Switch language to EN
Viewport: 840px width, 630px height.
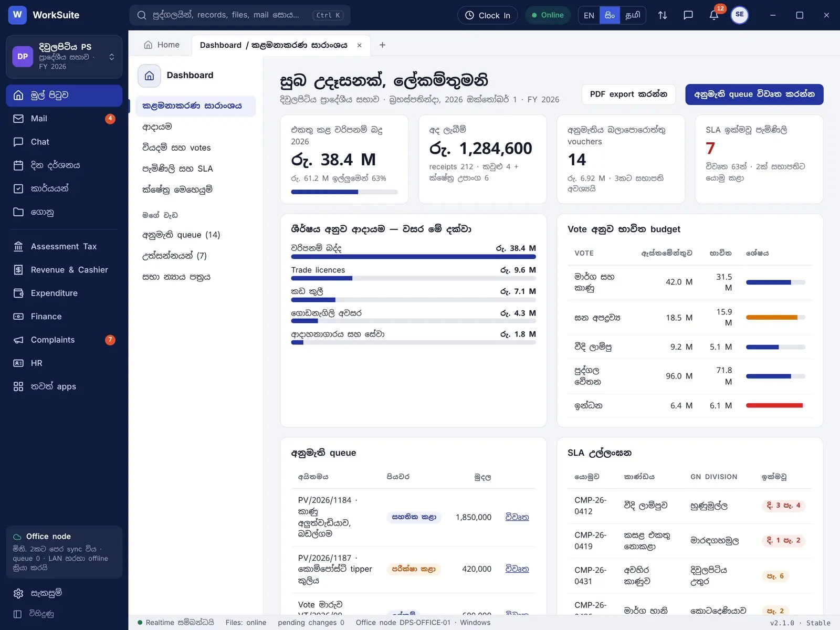click(x=589, y=15)
